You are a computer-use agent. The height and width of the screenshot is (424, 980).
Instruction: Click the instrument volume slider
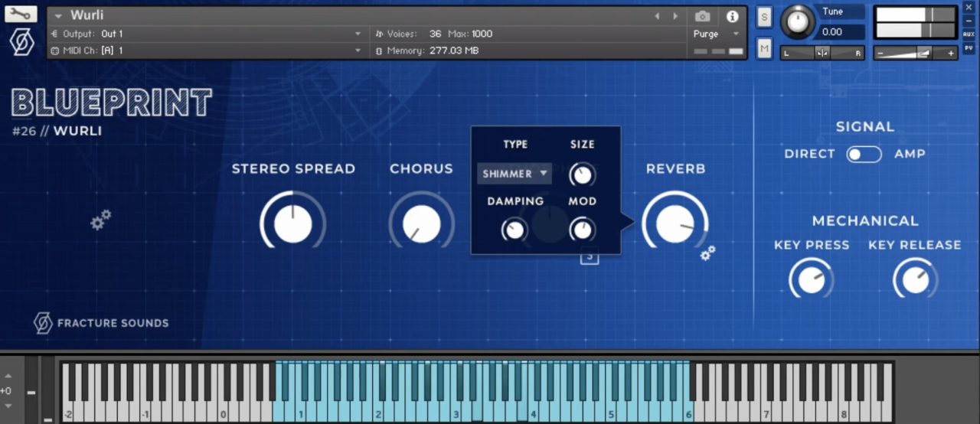point(916,53)
